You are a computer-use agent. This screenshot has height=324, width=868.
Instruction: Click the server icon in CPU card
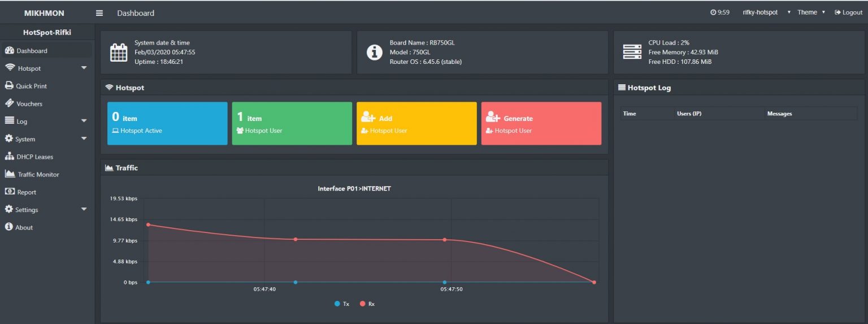(632, 52)
